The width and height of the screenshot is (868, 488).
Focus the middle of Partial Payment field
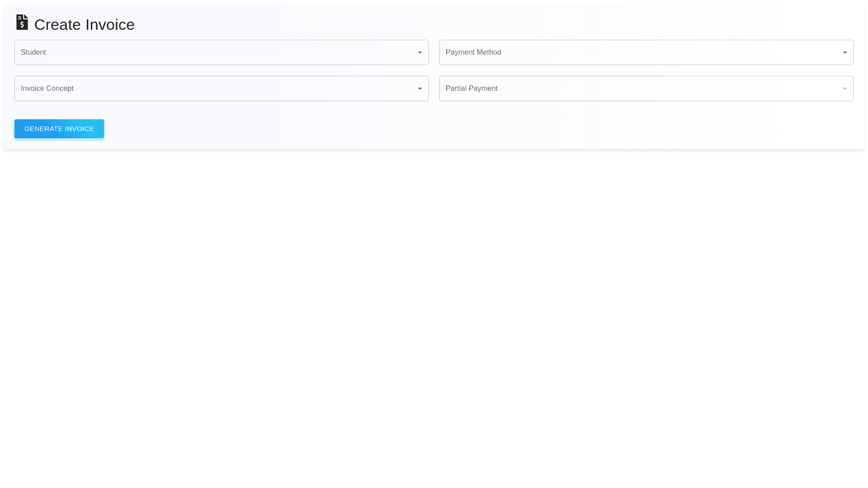coord(646,89)
